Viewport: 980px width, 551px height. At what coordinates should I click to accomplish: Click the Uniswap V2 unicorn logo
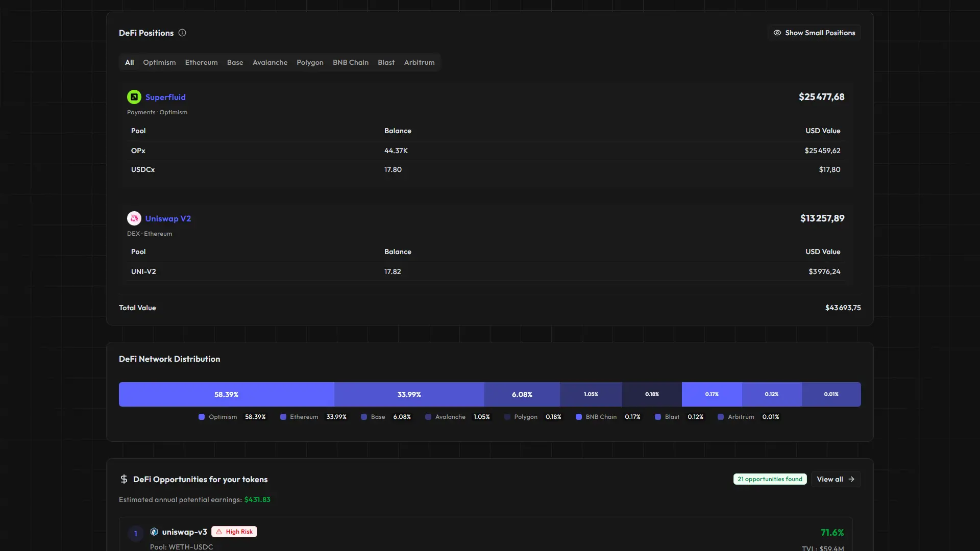point(134,218)
